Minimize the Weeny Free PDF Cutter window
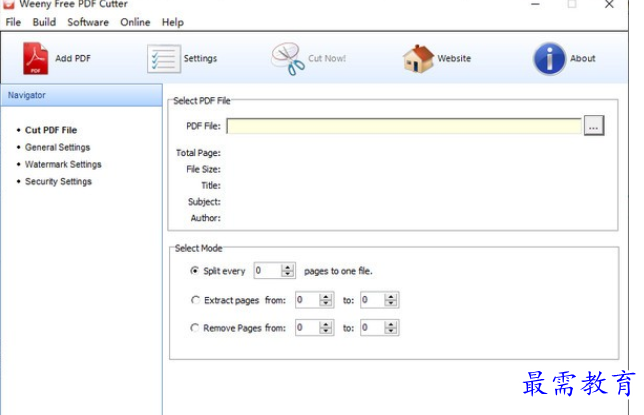This screenshot has width=644, height=415. [x=535, y=5]
